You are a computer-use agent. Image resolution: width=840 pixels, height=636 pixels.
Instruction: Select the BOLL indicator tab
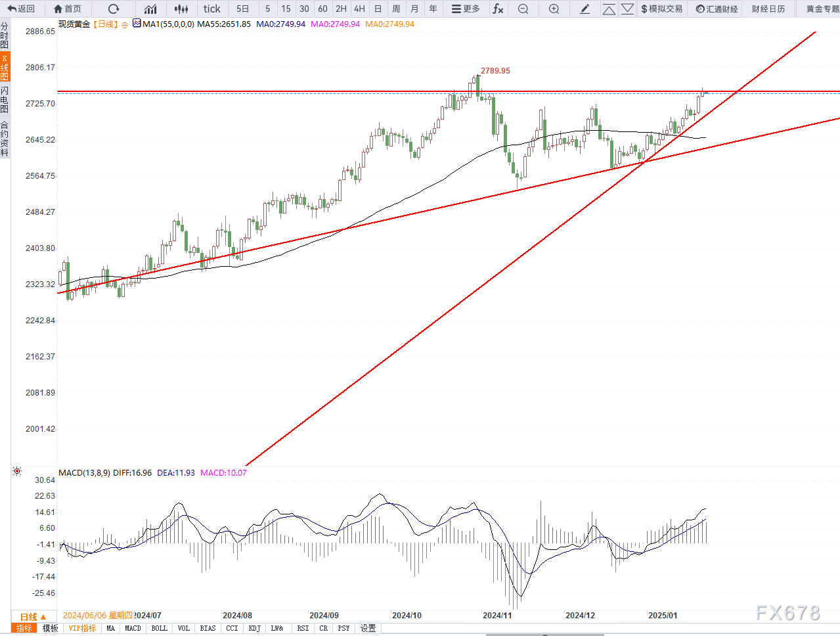click(x=159, y=629)
